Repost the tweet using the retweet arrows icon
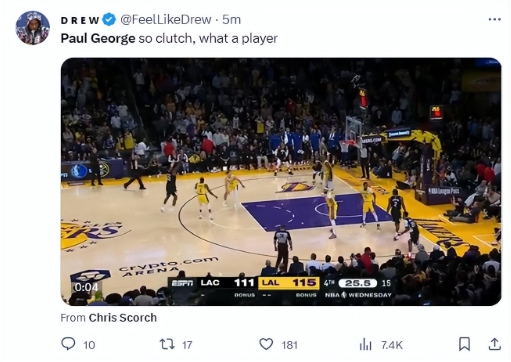 167,344
